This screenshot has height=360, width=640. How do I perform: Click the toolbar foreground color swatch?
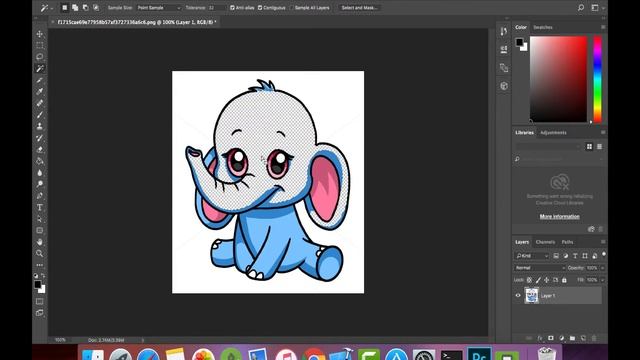click(x=38, y=284)
